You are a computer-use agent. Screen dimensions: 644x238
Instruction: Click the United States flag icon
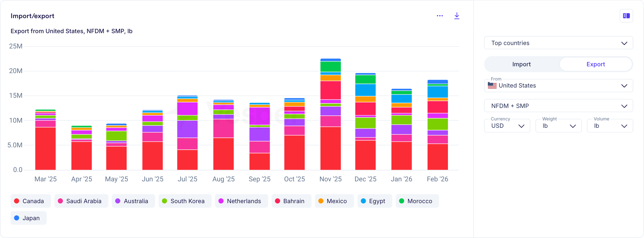pos(492,86)
